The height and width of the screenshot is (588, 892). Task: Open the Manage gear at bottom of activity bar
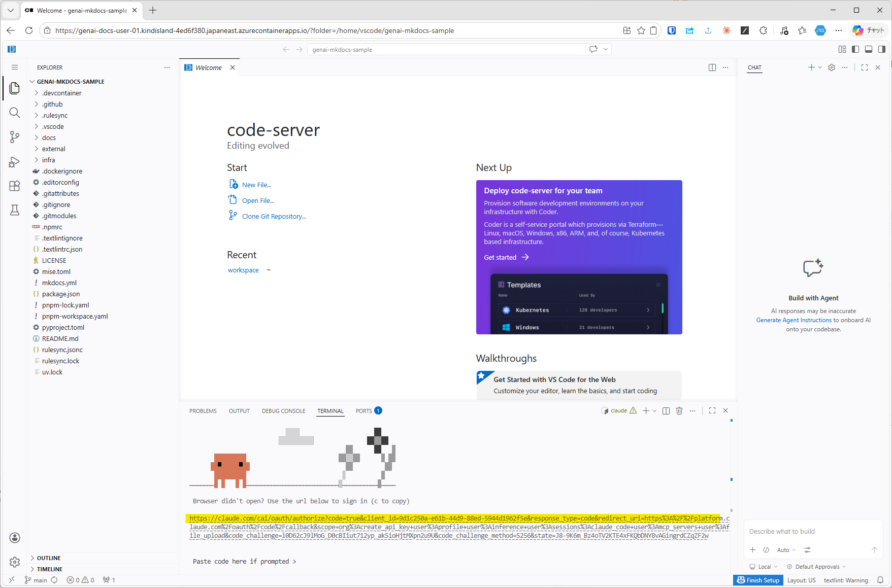tap(14, 562)
